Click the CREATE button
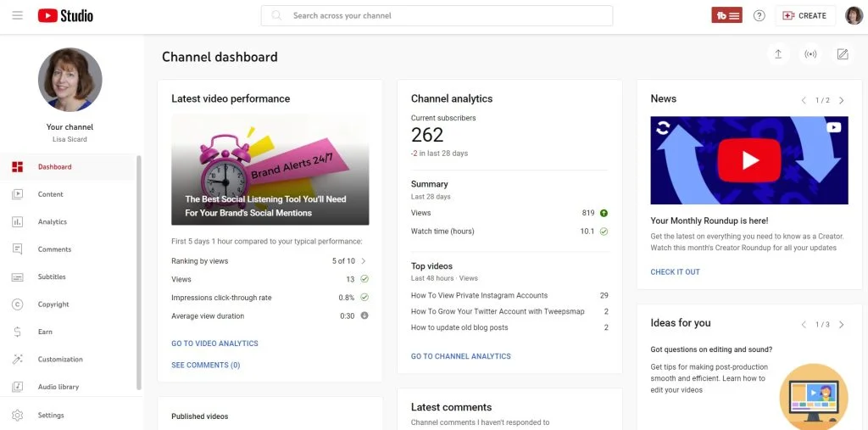Viewport: 868px width, 430px height. tap(805, 15)
